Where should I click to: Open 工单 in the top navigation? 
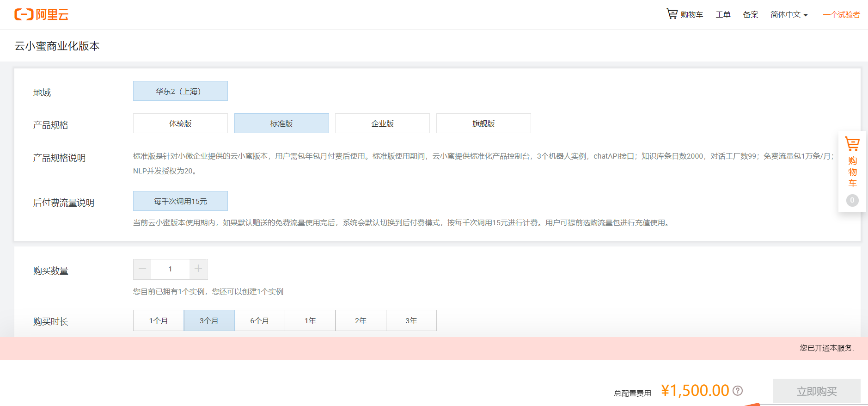[723, 15]
